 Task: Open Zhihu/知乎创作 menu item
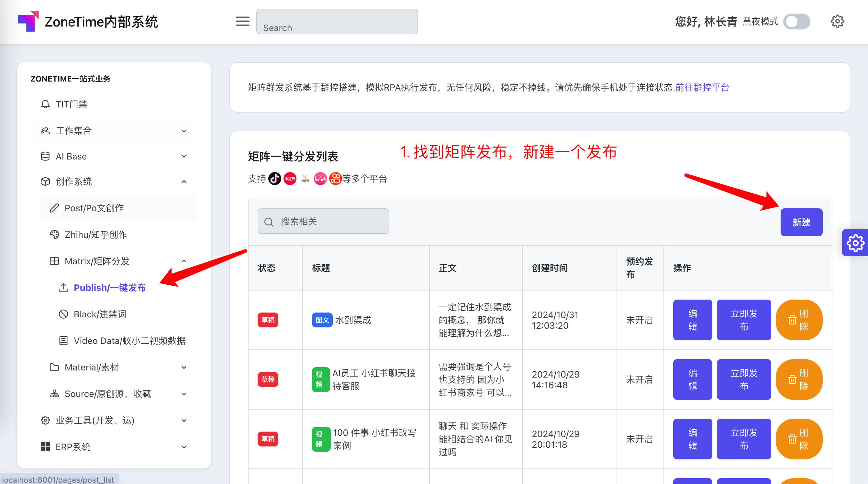[x=118, y=235]
